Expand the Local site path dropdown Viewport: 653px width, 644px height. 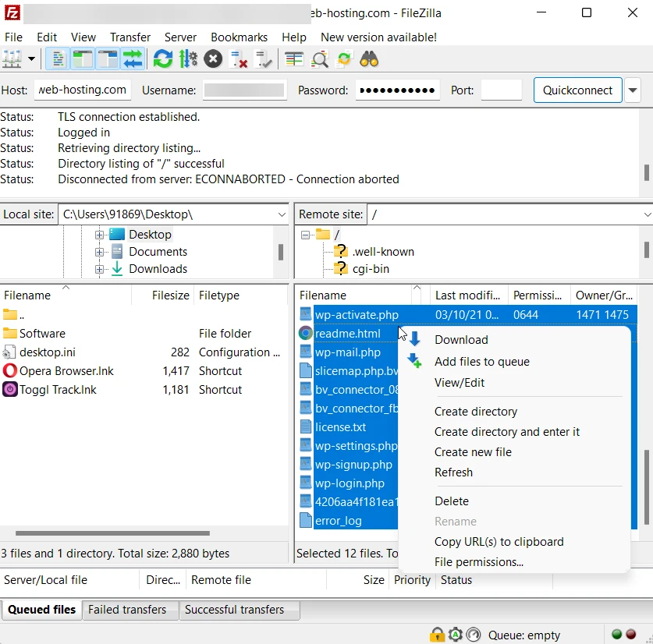[282, 214]
